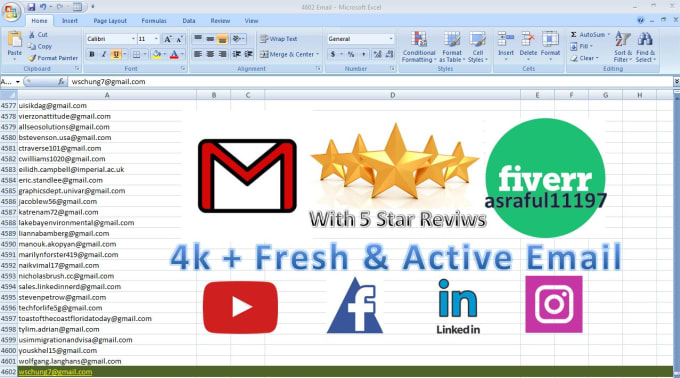Open Cell Styles gallery
Screen dimensions: 680x378
pos(477,47)
